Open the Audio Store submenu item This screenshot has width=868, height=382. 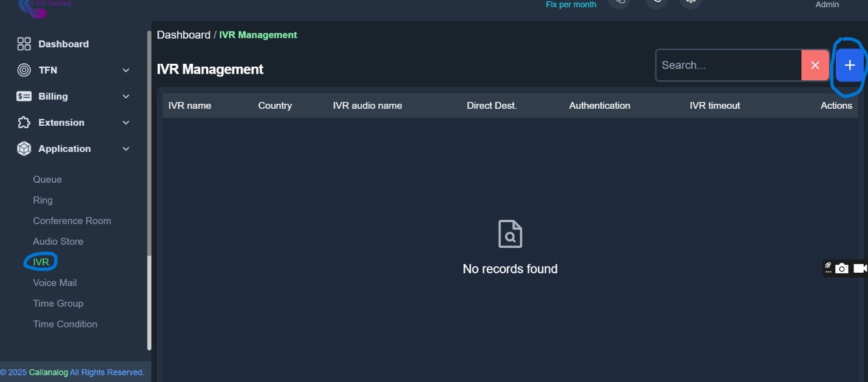(x=58, y=241)
